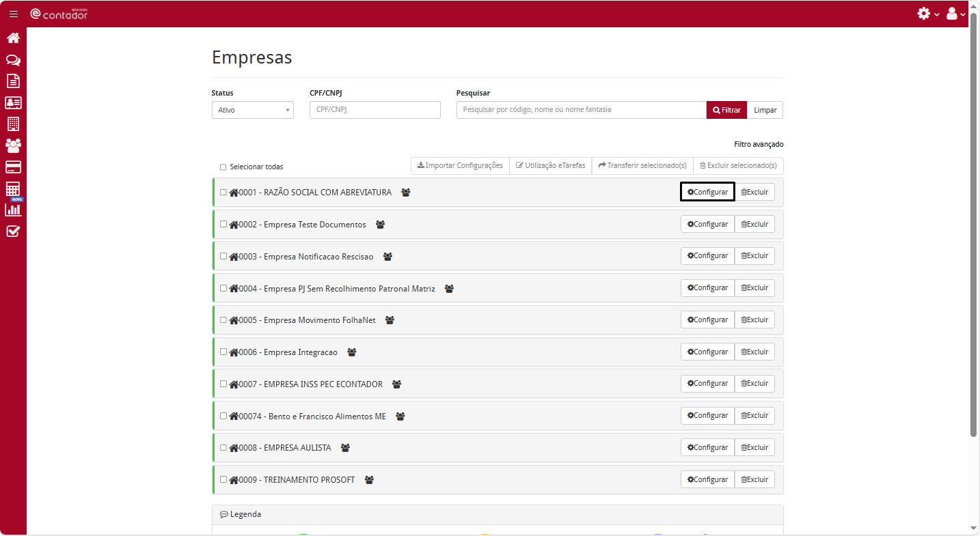Image resolution: width=980 pixels, height=536 pixels.
Task: Click the text "0008 - EMPRESA AULISTA"
Action: coord(285,448)
